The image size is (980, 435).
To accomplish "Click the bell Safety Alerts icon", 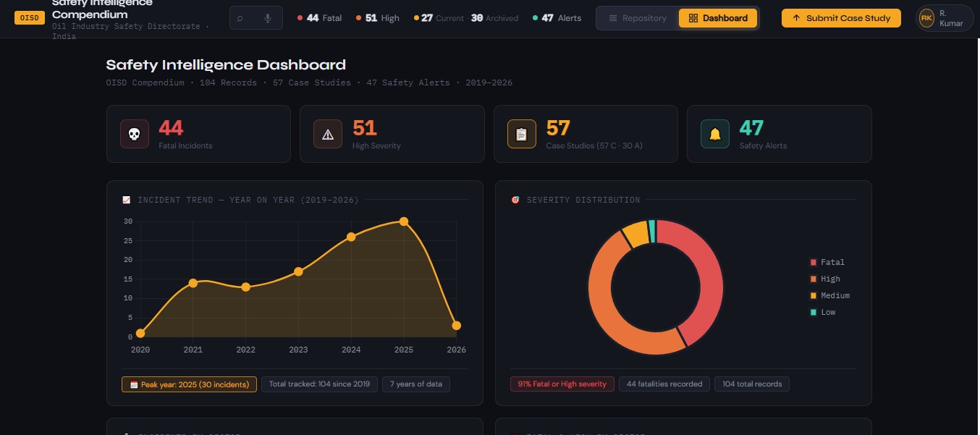I will [715, 134].
